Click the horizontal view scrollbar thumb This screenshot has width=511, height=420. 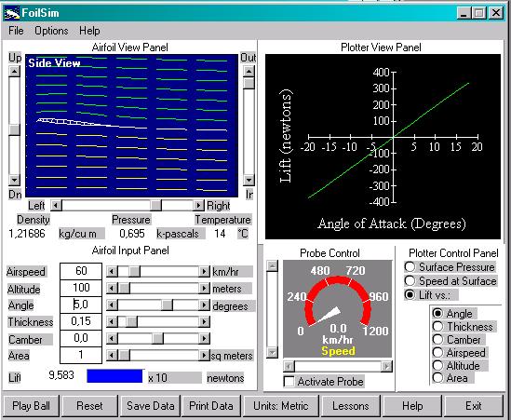pyautogui.click(x=155, y=206)
